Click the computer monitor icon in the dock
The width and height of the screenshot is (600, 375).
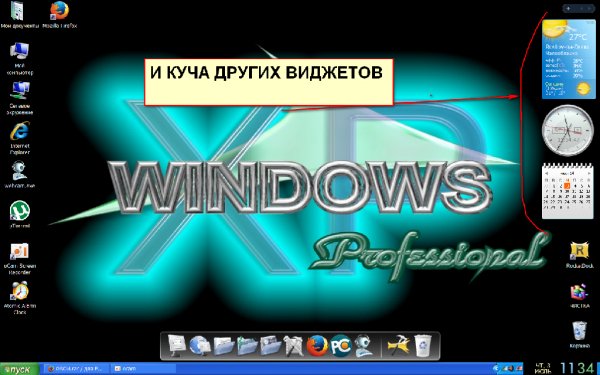(177, 345)
